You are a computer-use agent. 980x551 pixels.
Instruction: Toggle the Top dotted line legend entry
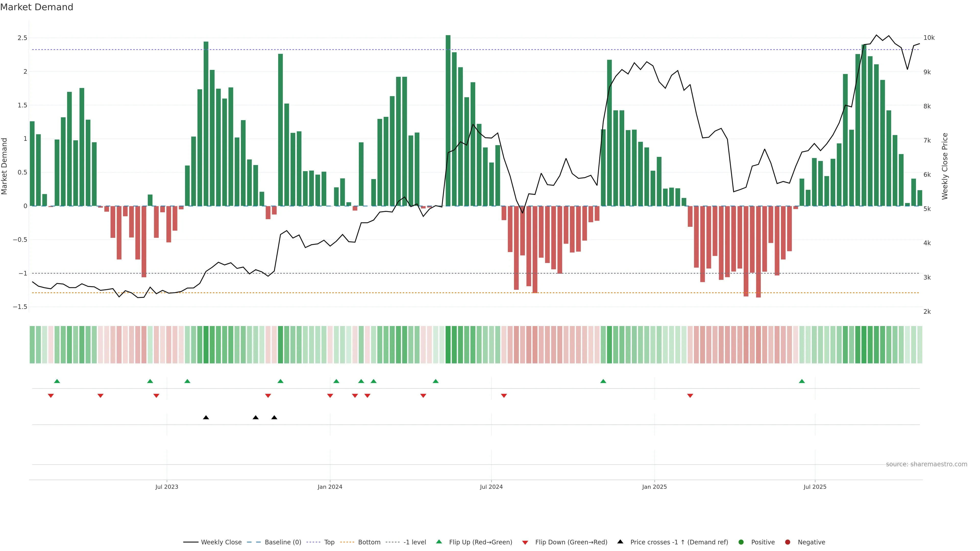pos(329,542)
